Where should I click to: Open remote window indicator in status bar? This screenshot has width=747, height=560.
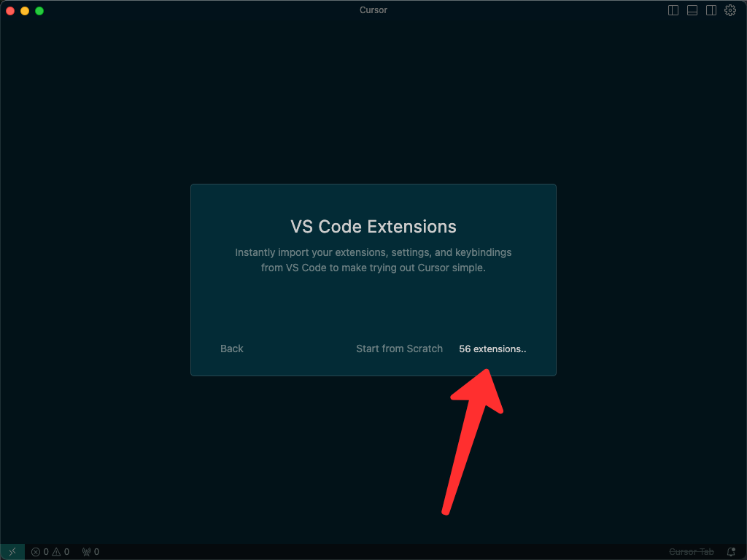point(12,552)
